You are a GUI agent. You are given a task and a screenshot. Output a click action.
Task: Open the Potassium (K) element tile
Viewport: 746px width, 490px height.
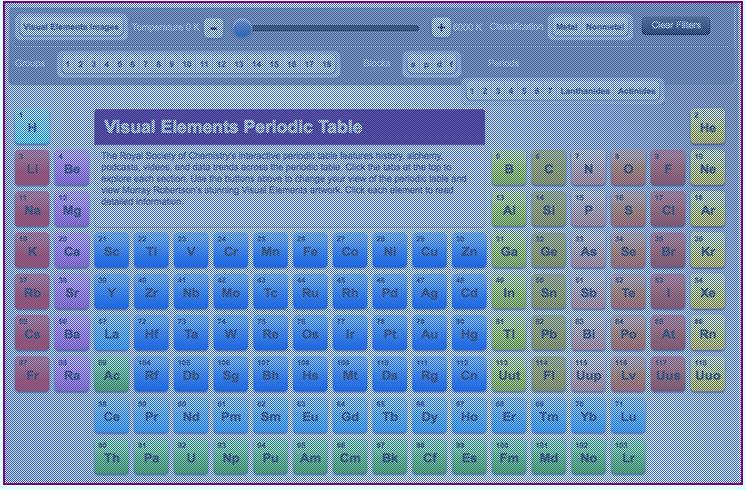click(32, 251)
